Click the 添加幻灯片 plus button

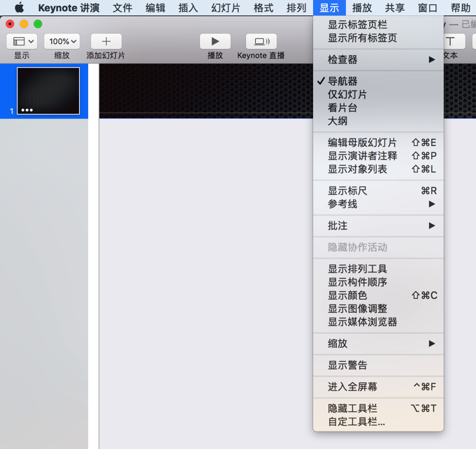click(x=106, y=41)
